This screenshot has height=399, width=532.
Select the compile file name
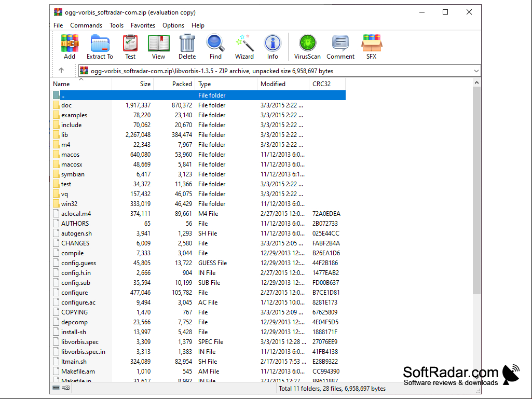[72, 253]
